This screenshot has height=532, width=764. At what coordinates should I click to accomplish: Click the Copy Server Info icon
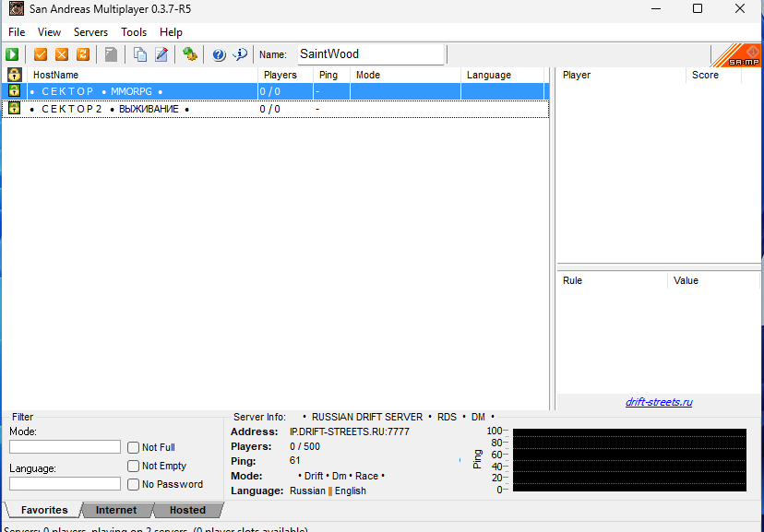140,54
